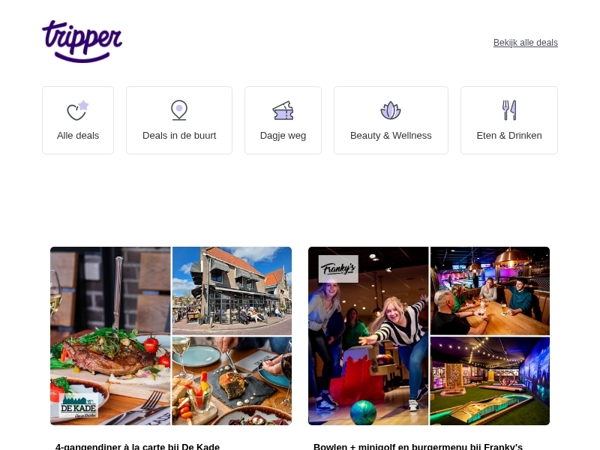
Task: Open the plated appetizer table photo
Action: (232, 381)
